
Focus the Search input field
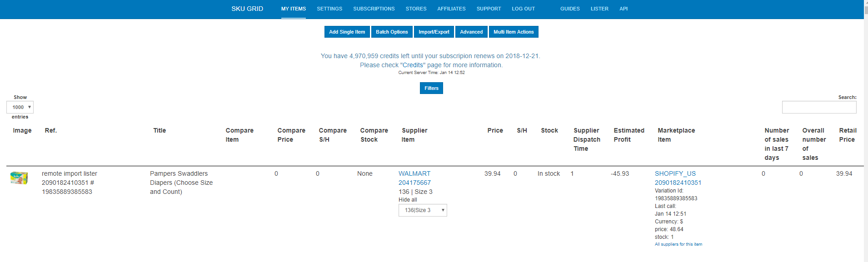[x=819, y=107]
